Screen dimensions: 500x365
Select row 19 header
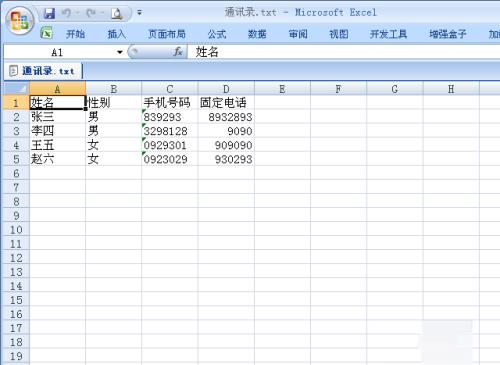[x=16, y=356]
